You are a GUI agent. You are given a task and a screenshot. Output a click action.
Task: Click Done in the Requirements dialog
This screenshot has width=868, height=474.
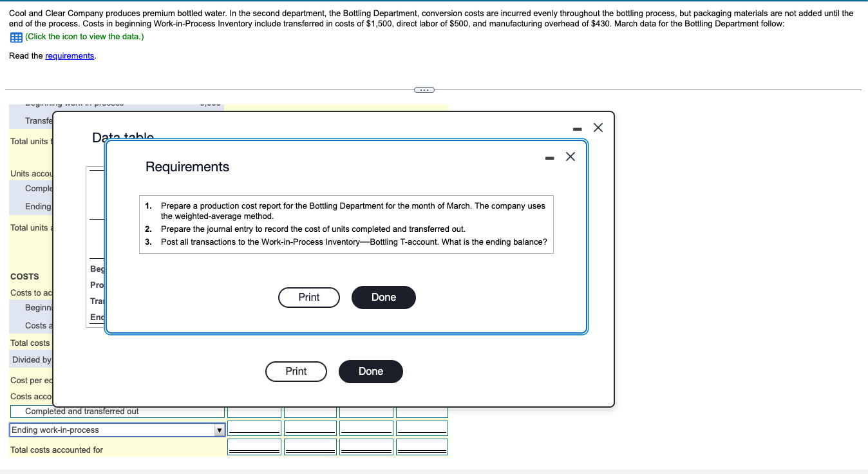point(384,297)
